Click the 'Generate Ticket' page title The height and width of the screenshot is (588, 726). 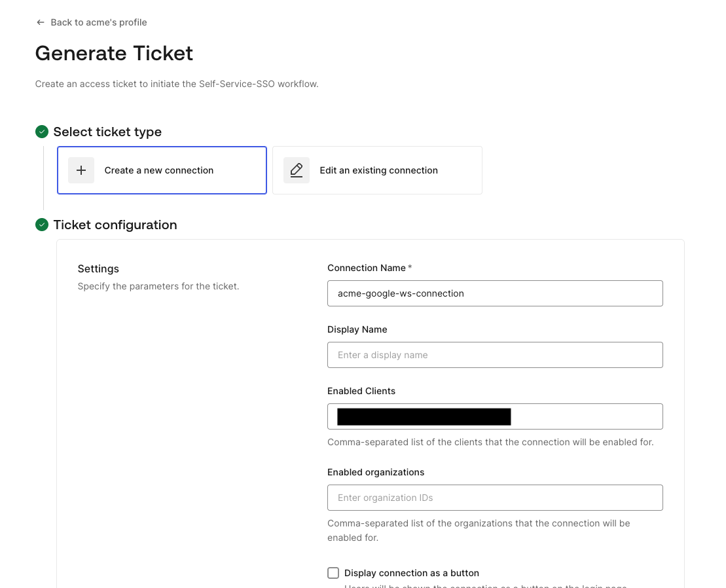(x=114, y=53)
